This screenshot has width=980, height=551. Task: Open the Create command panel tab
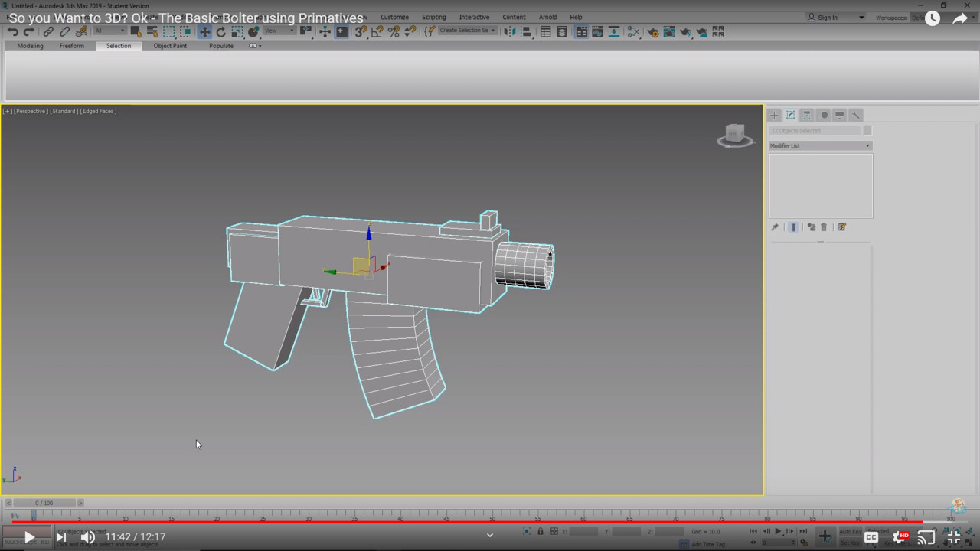[774, 115]
